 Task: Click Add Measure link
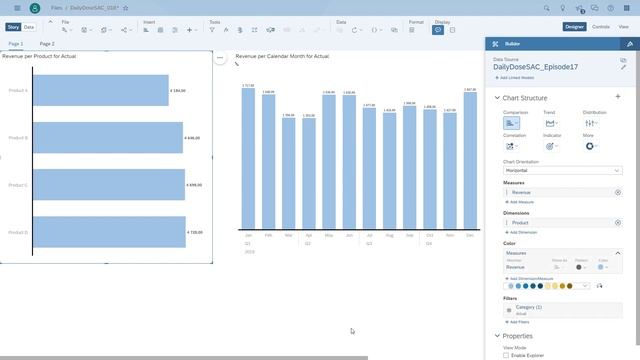tap(519, 202)
